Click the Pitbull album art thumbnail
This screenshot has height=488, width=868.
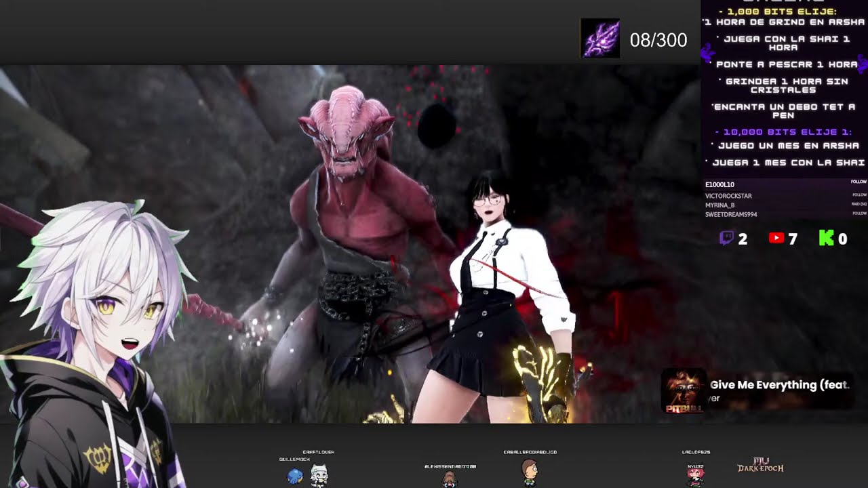(683, 392)
